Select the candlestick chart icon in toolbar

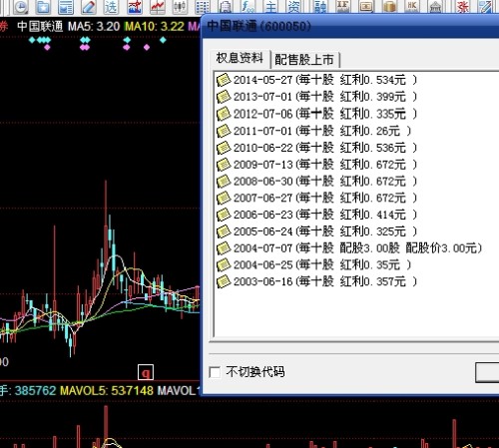tap(180, 7)
